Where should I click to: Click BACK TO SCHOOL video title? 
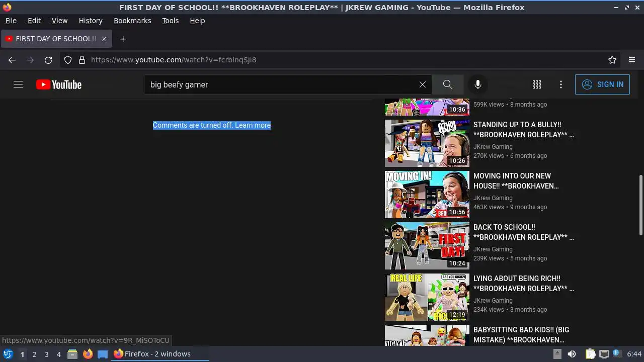[x=523, y=232]
